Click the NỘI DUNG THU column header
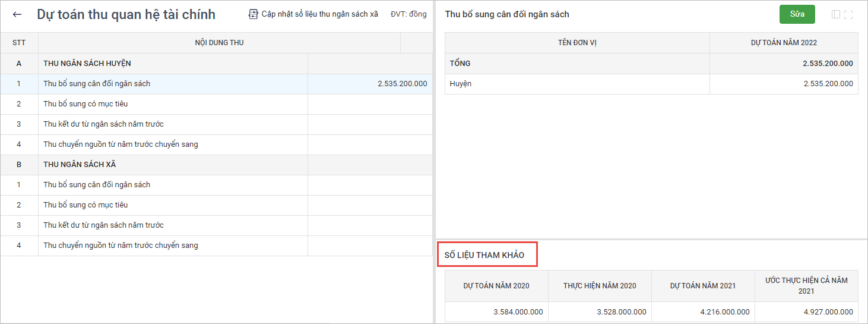This screenshot has width=868, height=324. 219,43
